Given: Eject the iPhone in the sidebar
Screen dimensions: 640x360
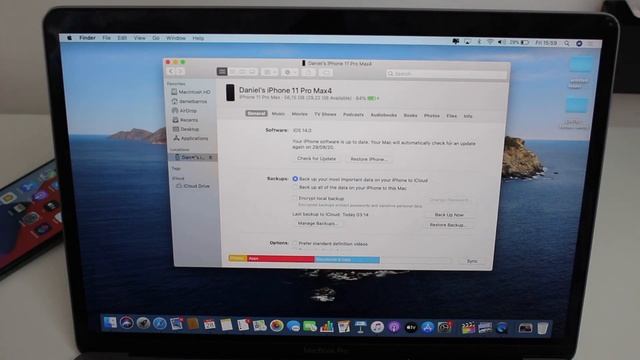Looking at the screenshot, I should 211,157.
